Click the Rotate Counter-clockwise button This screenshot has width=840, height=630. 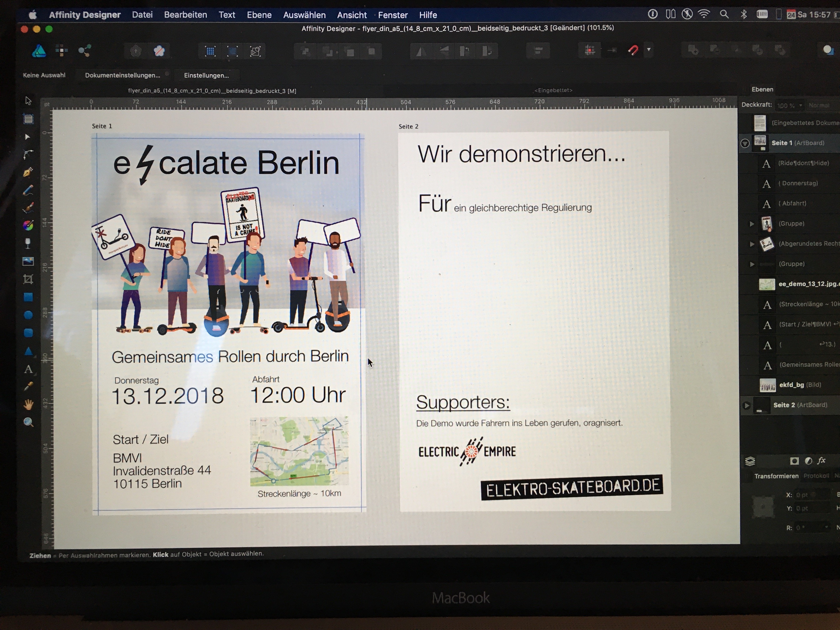pyautogui.click(x=465, y=51)
